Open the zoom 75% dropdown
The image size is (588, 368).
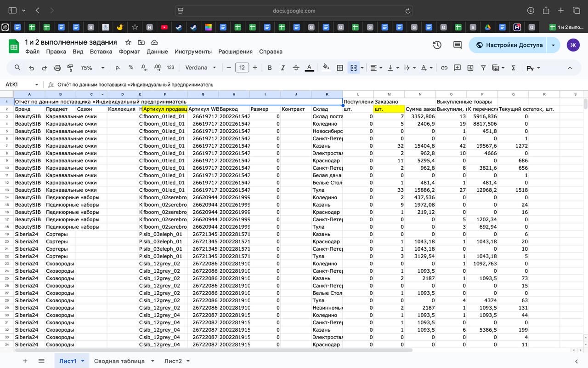click(92, 68)
